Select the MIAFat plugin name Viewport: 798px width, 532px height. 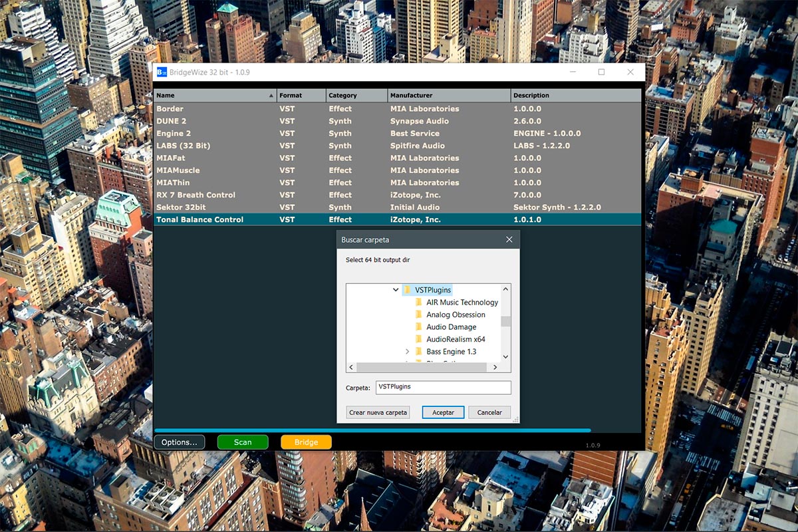click(171, 158)
